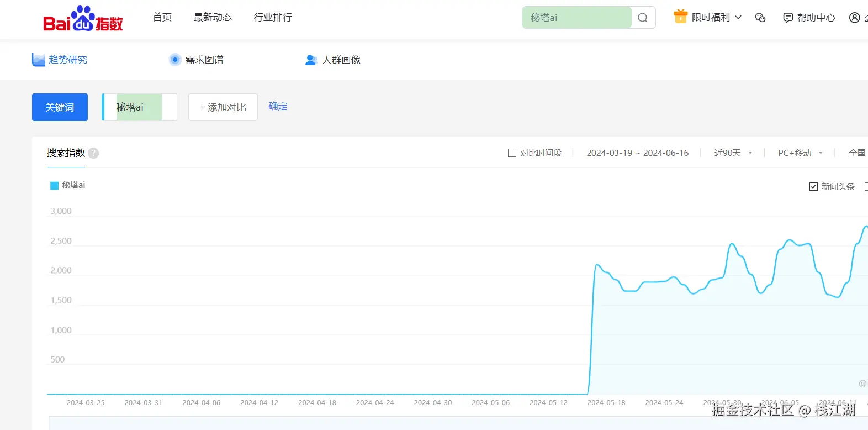Click the 2,500 y-axis value
The image size is (868, 430).
61,241
